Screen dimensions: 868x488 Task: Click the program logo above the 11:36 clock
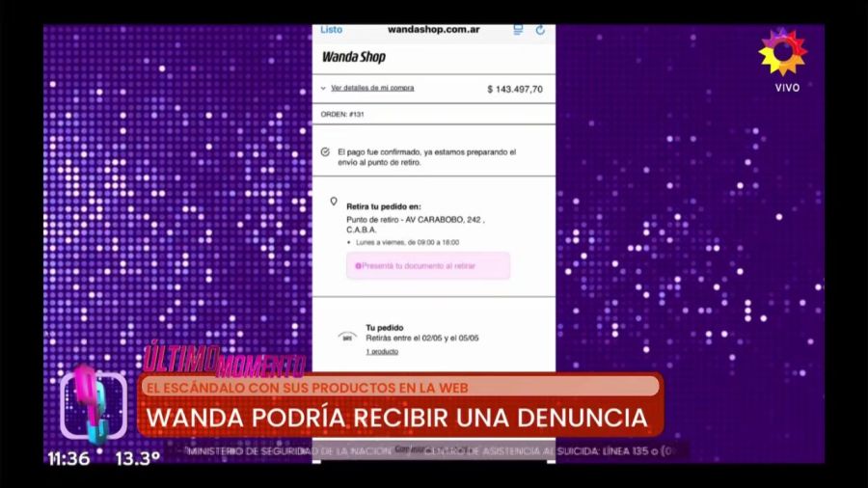coord(94,406)
